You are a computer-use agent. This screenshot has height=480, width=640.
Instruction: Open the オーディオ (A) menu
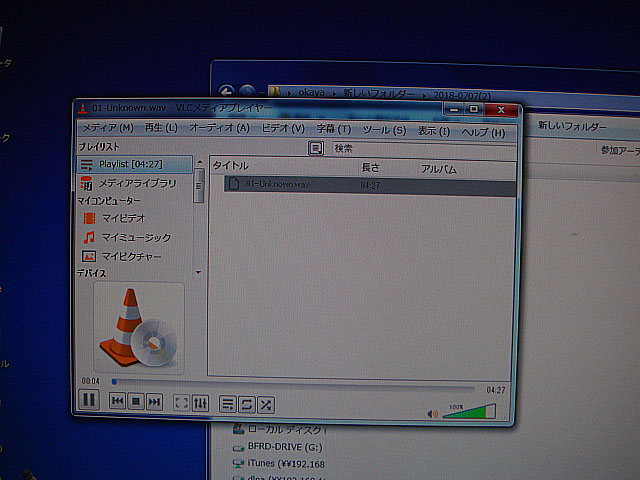pos(219,128)
